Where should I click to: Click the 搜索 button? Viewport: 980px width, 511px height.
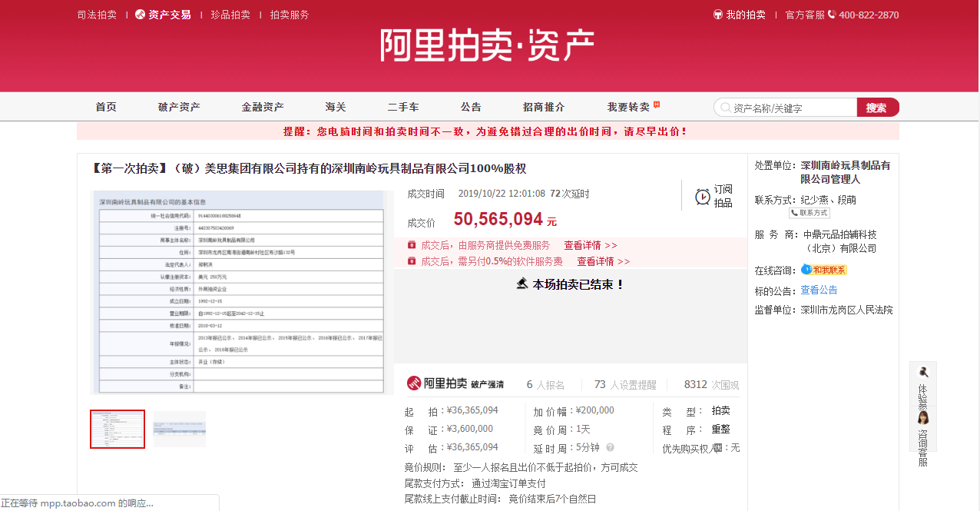pyautogui.click(x=878, y=108)
